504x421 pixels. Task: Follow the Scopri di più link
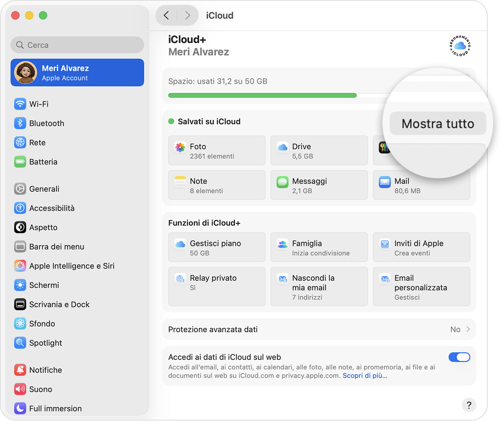(x=365, y=375)
